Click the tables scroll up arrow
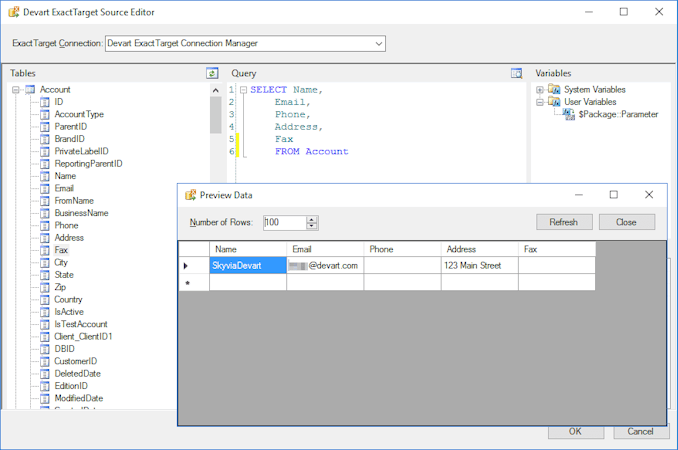 (x=216, y=90)
